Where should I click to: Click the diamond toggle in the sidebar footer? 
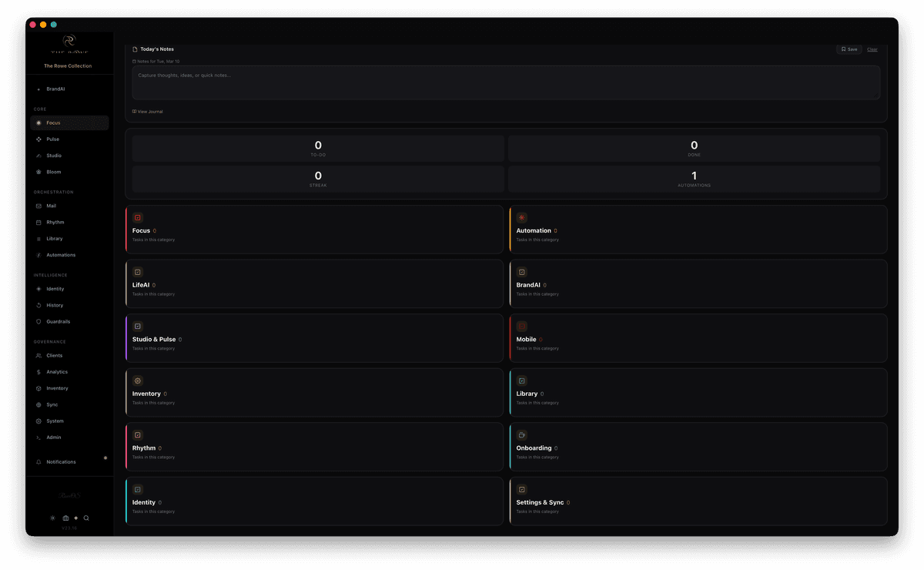[x=75, y=518]
